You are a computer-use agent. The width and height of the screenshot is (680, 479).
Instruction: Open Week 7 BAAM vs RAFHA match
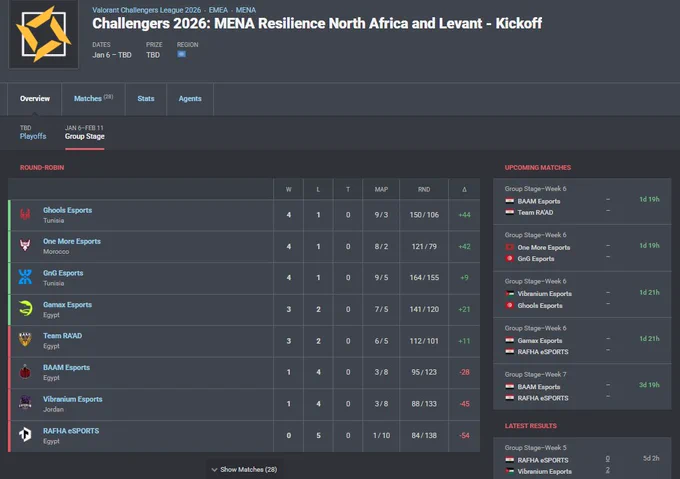coord(582,387)
